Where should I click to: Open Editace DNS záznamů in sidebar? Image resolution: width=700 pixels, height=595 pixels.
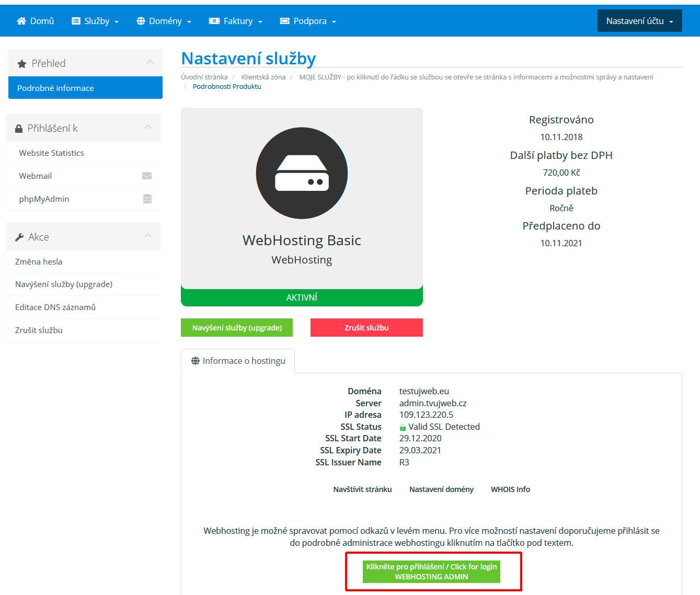pos(55,307)
